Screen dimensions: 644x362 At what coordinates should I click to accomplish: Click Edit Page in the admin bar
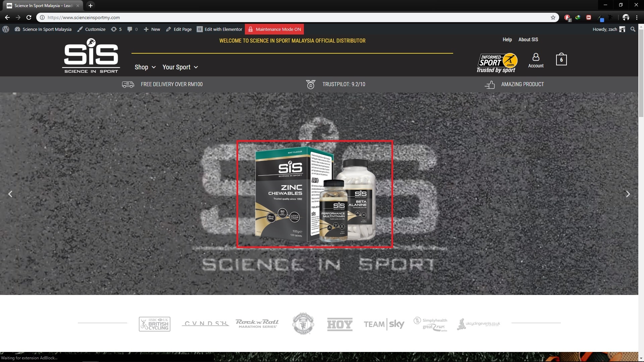(179, 29)
